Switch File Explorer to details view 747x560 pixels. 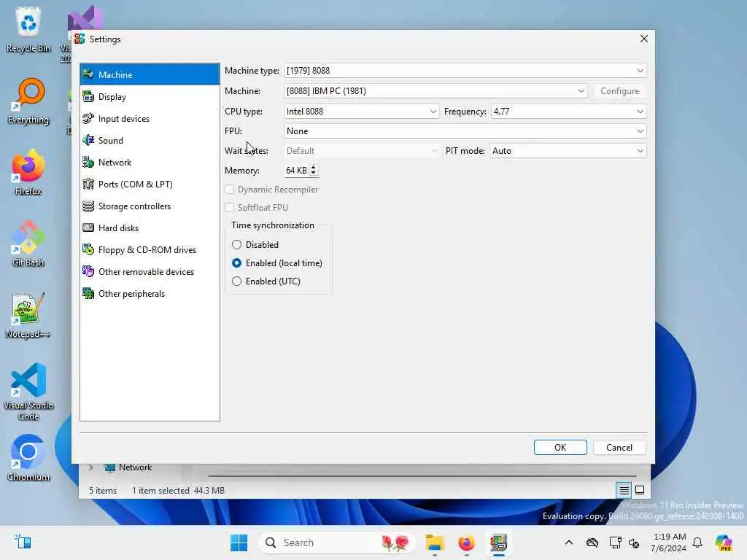(x=624, y=490)
